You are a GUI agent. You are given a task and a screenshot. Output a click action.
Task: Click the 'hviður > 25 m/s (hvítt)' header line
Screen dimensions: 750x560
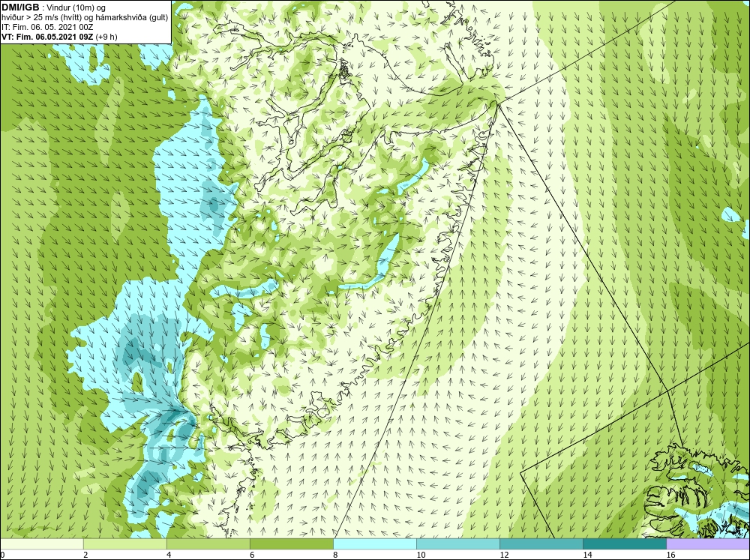(84, 17)
